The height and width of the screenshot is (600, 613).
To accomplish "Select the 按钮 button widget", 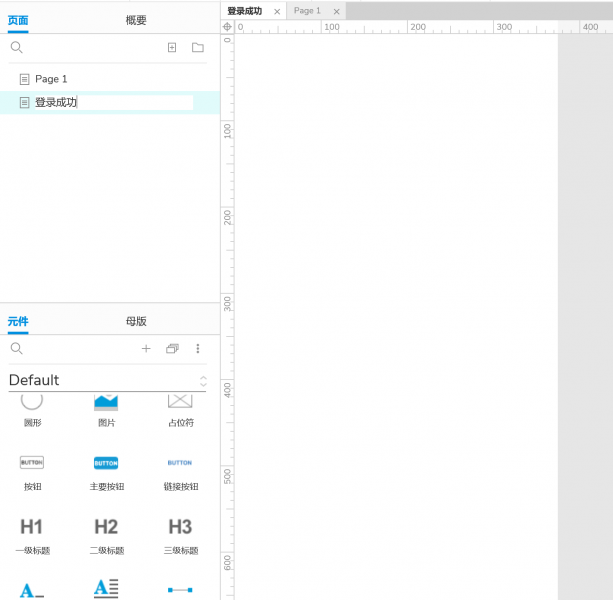I will pos(32,473).
